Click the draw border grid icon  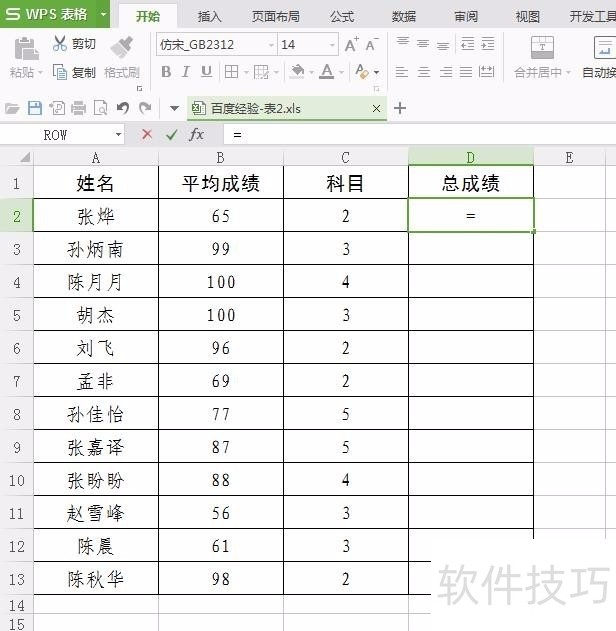coord(261,72)
